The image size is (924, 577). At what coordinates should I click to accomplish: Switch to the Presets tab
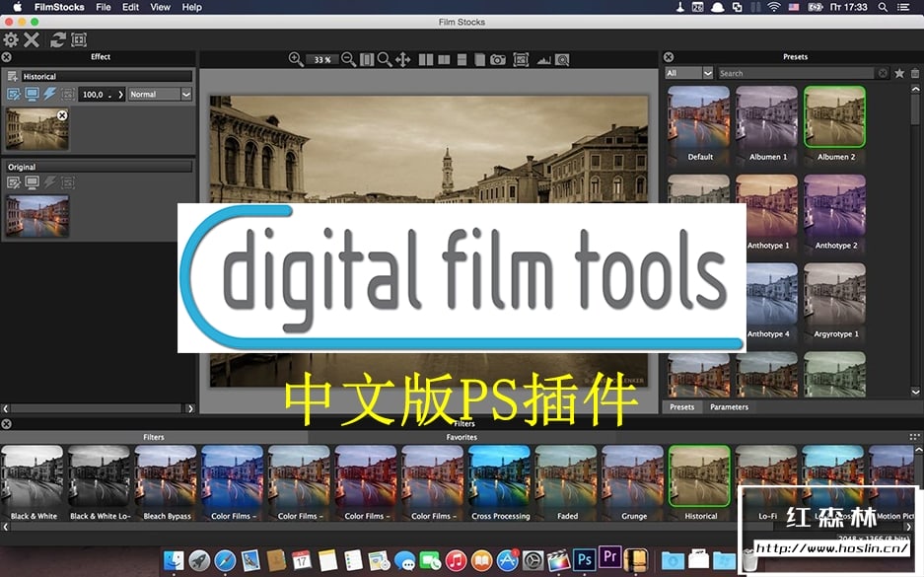[681, 407]
